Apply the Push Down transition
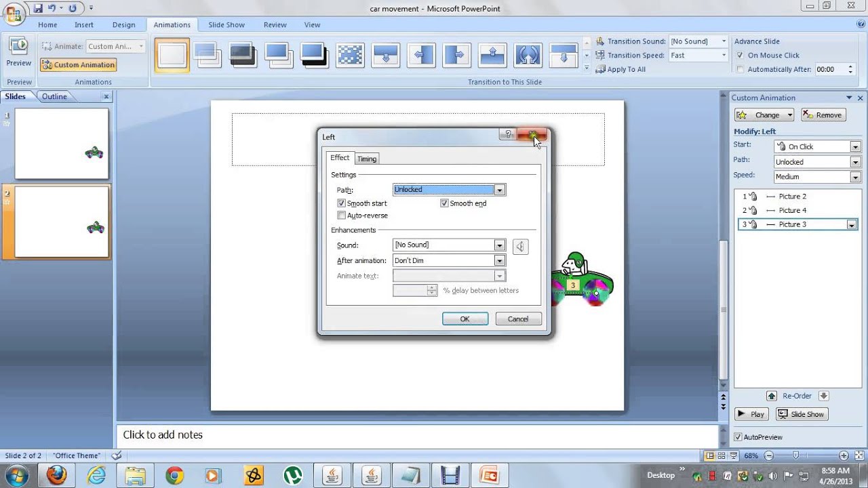Viewport: 868px width, 488px height. [x=563, y=55]
